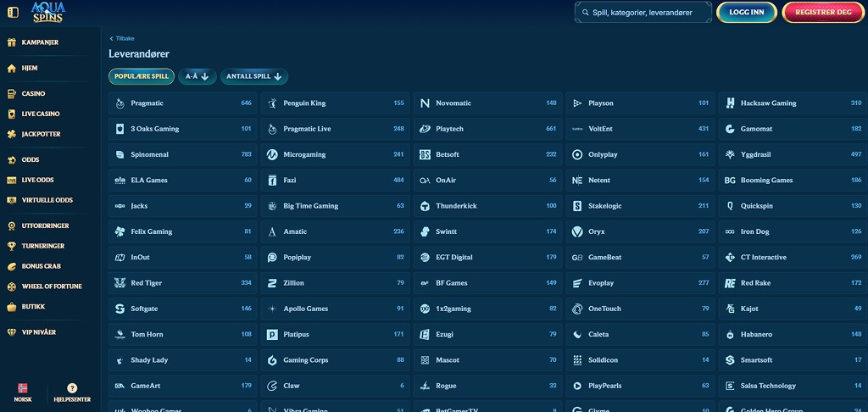Click Pragmatic Live game count 248
The width and height of the screenshot is (868, 412).
tap(398, 129)
